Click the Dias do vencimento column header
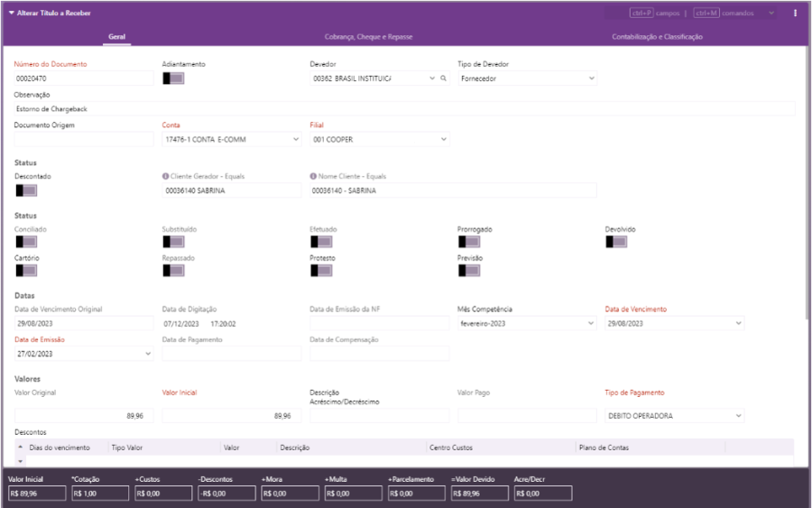Image resolution: width=812 pixels, height=508 pixels. point(60,448)
